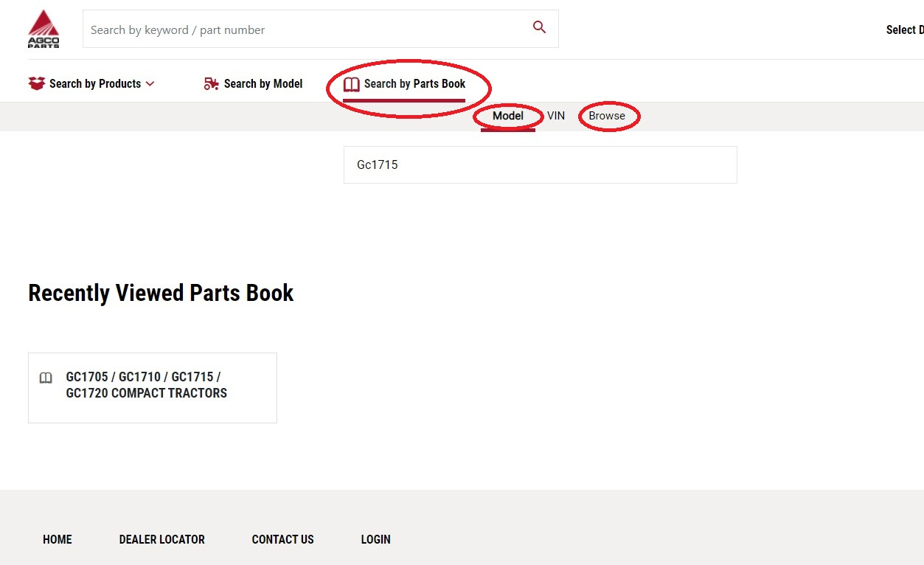Switch to the Browse sub-tab
The width and height of the screenshot is (924, 565).
pyautogui.click(x=607, y=116)
